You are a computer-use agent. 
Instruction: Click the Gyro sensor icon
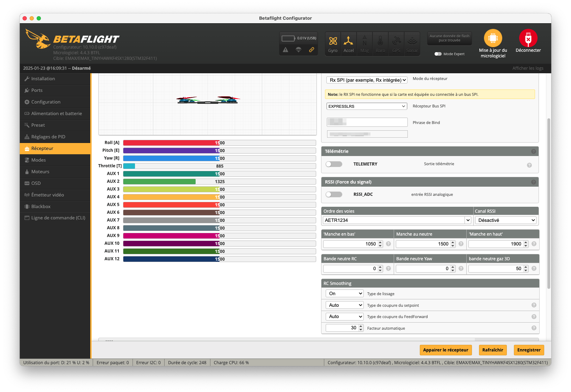click(333, 44)
